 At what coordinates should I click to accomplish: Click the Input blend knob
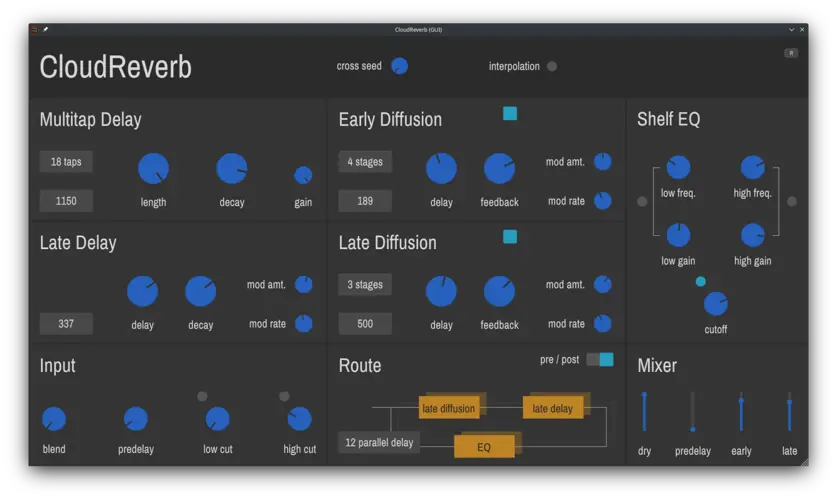54,419
